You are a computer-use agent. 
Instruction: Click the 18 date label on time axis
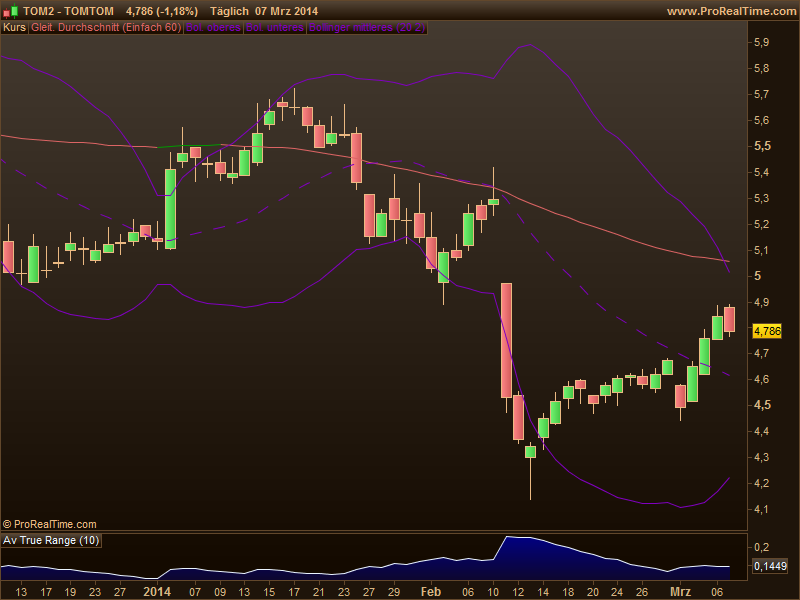tap(568, 592)
